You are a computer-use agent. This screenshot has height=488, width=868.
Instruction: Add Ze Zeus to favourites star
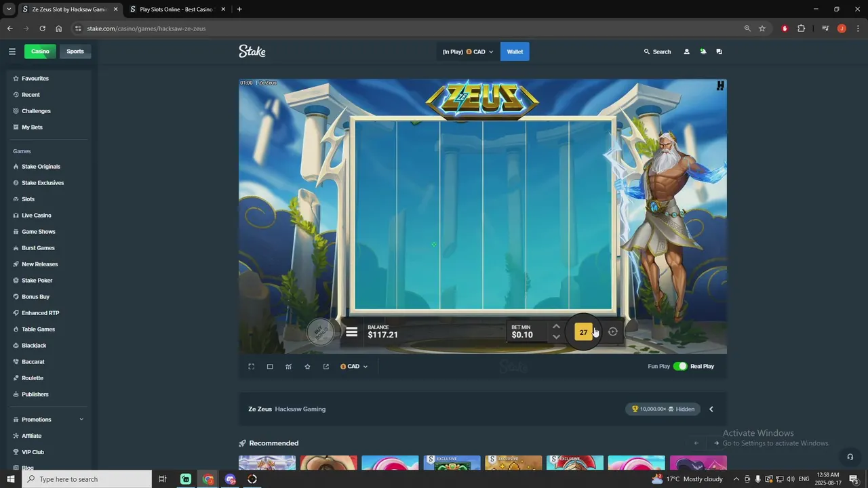point(307,367)
